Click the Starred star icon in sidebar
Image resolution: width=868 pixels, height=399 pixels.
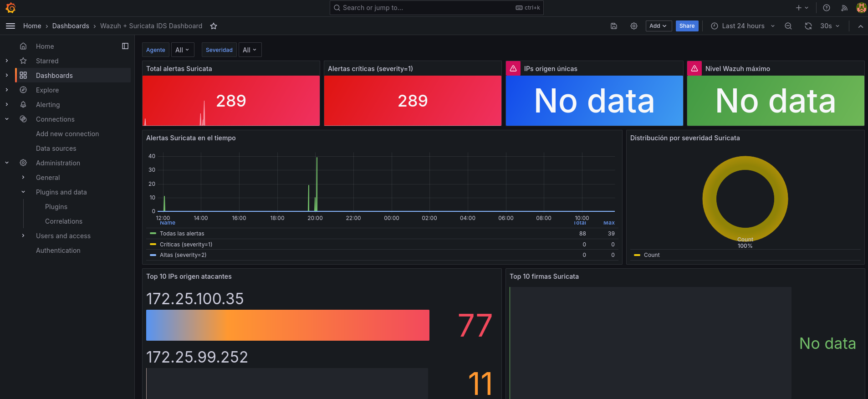click(23, 61)
